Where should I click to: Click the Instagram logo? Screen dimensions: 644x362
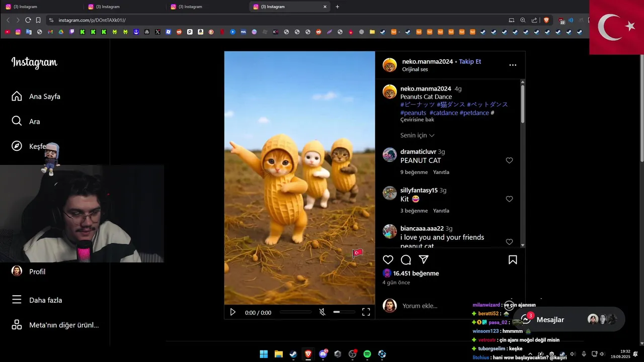[x=34, y=62]
